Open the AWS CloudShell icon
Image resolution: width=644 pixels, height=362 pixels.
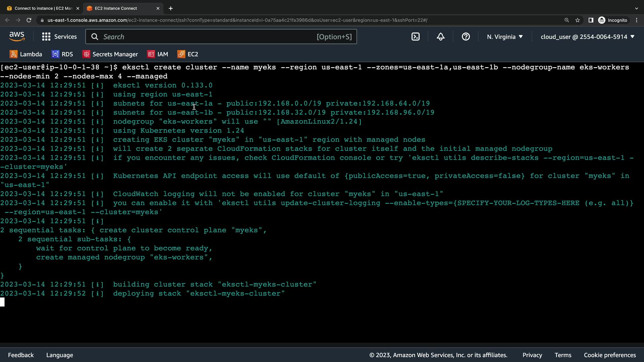415,37
